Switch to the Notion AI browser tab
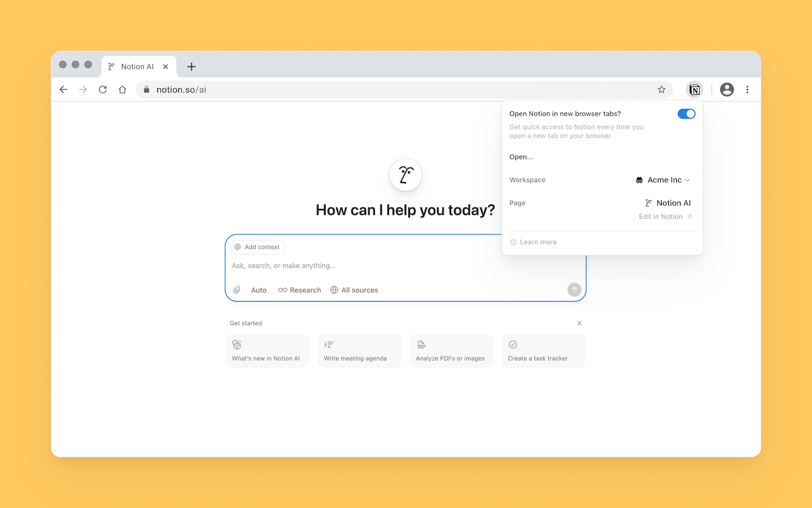 (x=136, y=66)
